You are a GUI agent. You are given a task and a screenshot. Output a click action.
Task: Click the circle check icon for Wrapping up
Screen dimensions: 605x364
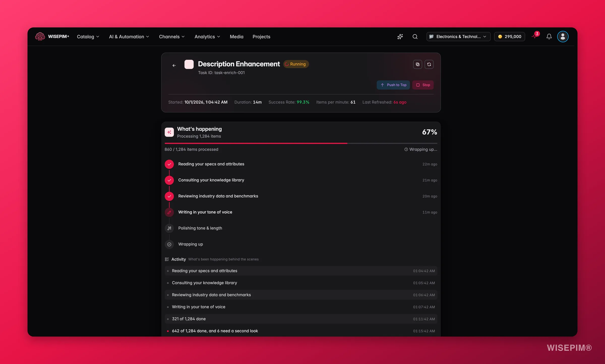pos(169,244)
